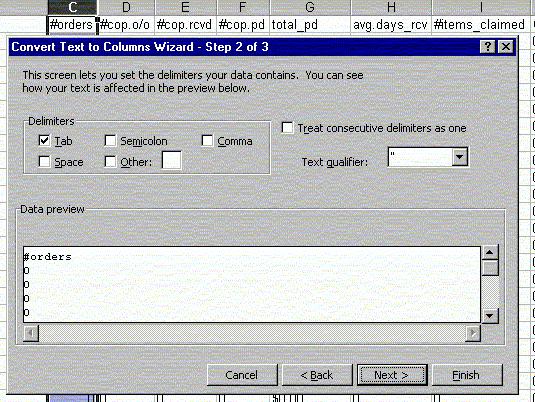Proceed with the Next > button
535x402 pixels.
(x=392, y=375)
